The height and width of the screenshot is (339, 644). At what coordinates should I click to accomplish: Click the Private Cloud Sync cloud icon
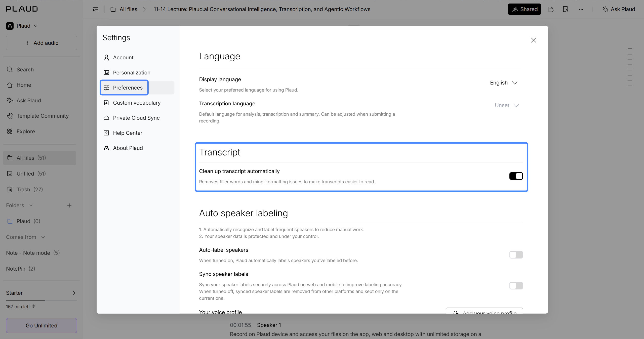106,118
